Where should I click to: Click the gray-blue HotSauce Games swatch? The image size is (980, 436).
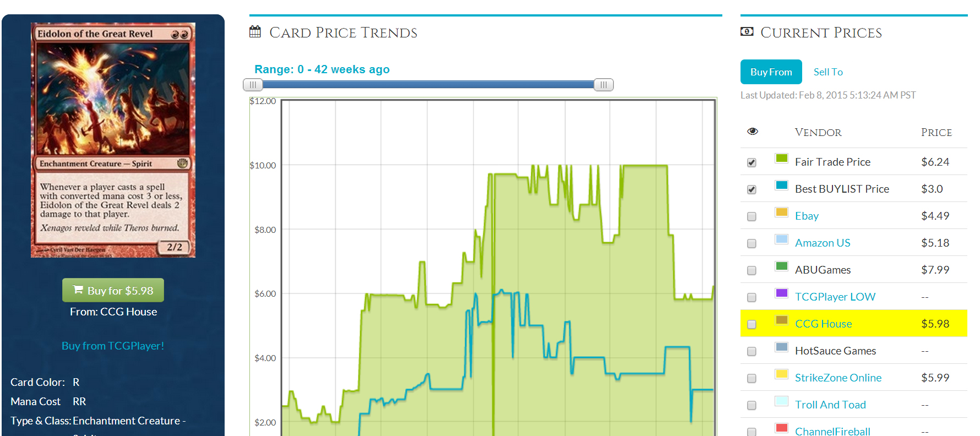point(781,347)
